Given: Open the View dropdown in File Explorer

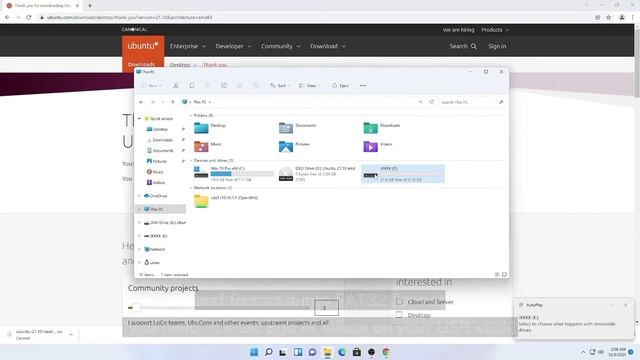Looking at the screenshot, I should [x=309, y=86].
